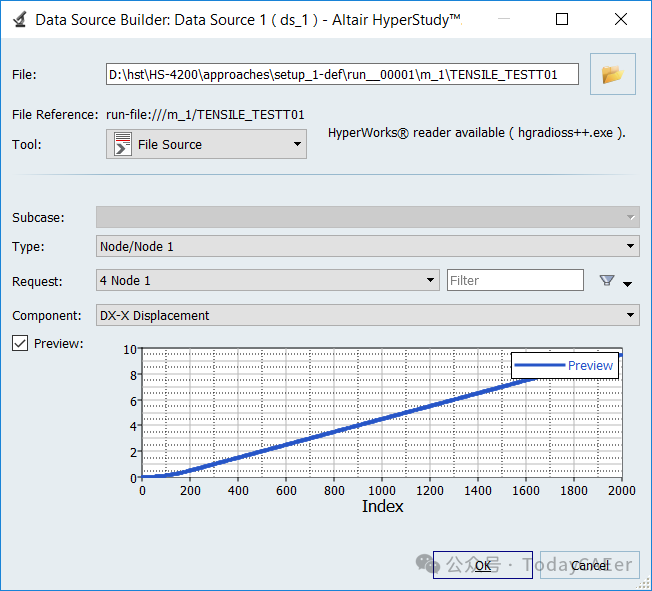Open the Tool dropdown showing File Source
The height and width of the screenshot is (591, 652).
pyautogui.click(x=206, y=144)
